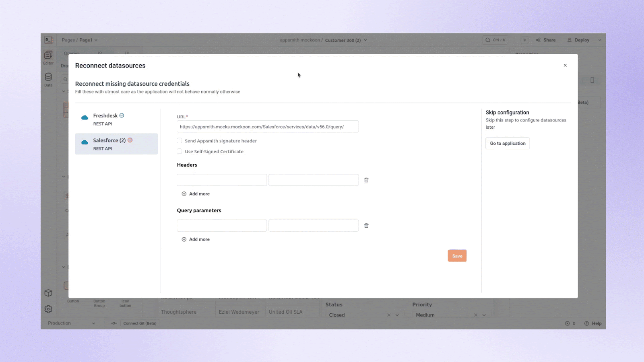Select the Freshdesk datasource entry
This screenshot has height=362, width=644.
(116, 119)
